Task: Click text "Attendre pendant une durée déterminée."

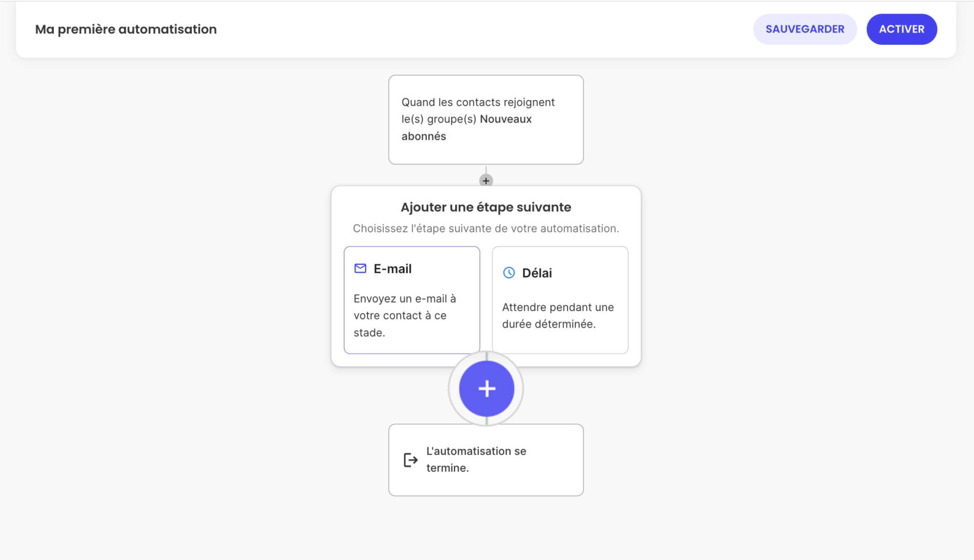Action: pos(558,315)
